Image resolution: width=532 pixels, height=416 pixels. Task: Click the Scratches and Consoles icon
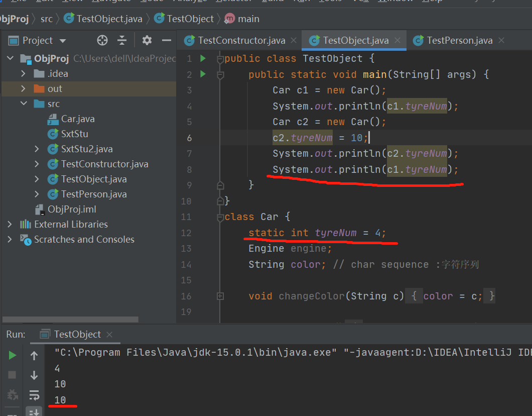[x=26, y=240]
